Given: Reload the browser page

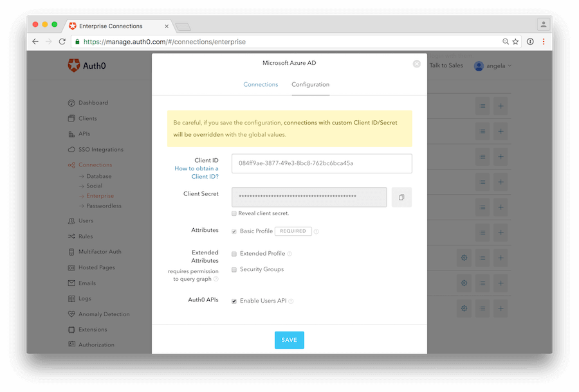Looking at the screenshot, I should [x=62, y=42].
